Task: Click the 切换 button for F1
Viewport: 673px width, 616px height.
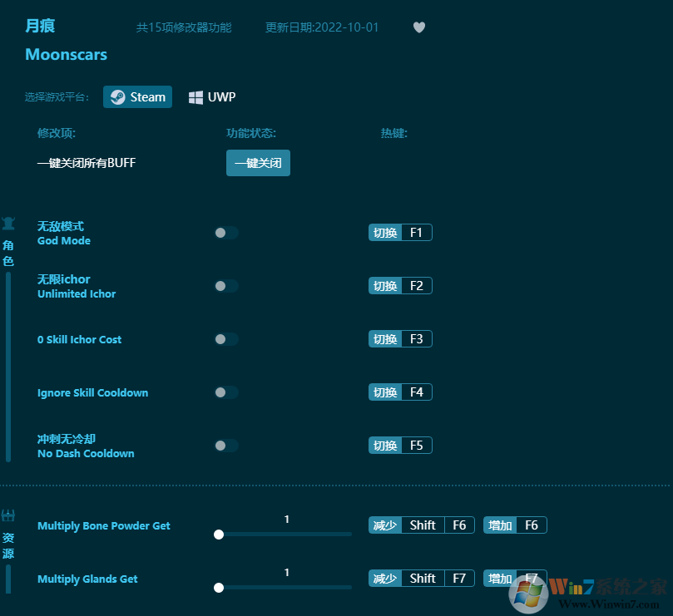Action: [385, 233]
